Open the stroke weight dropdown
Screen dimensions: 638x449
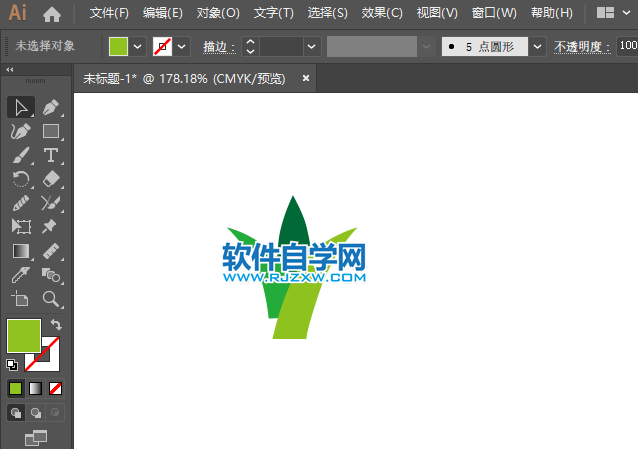(312, 46)
